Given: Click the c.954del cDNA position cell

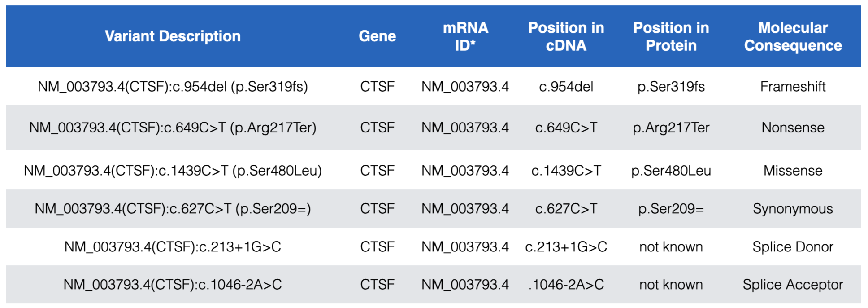Looking at the screenshot, I should click(x=566, y=86).
